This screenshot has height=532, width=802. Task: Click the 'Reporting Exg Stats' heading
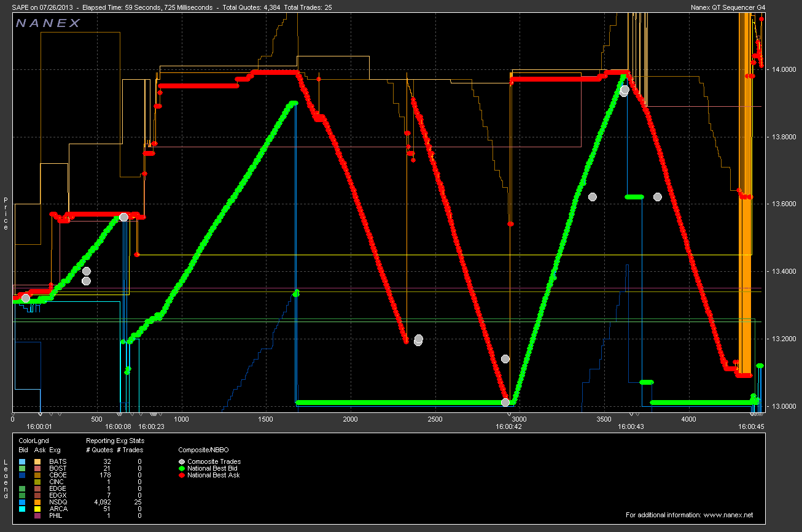(x=115, y=441)
